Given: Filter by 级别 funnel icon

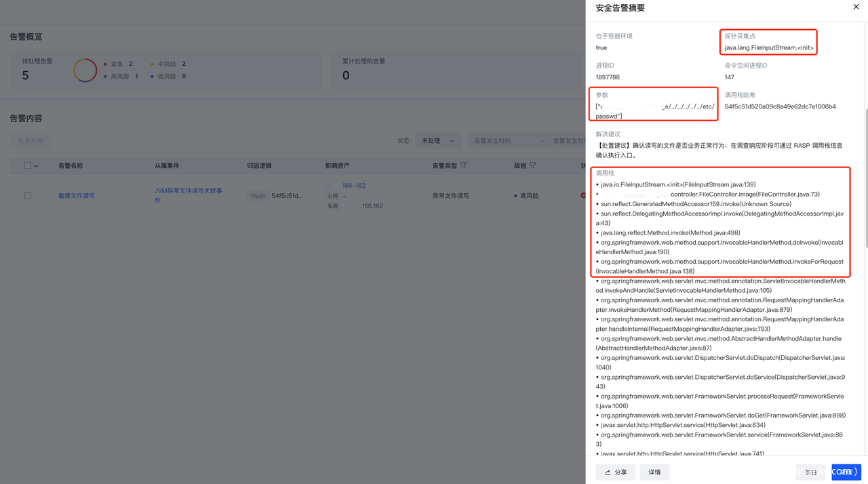Looking at the screenshot, I should click(532, 165).
